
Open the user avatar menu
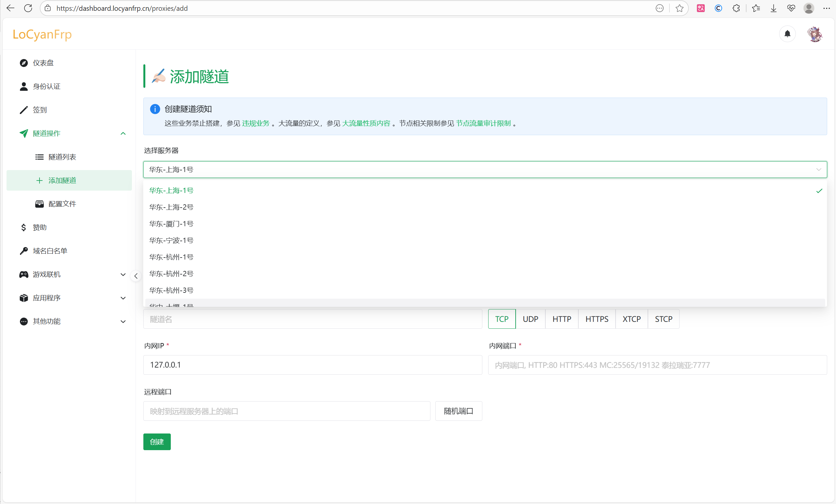coord(814,34)
